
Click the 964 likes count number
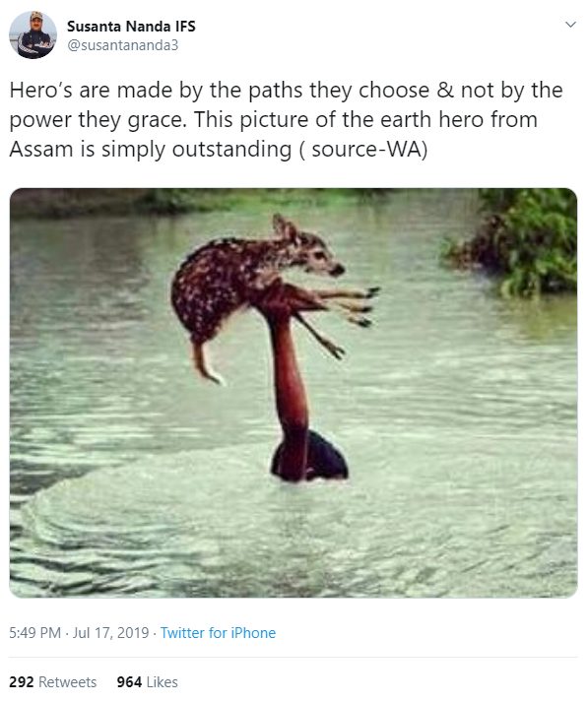pyautogui.click(x=129, y=682)
